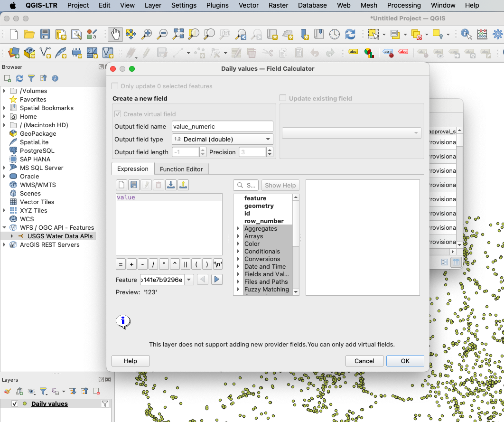Switch to the Function Editor tab

click(181, 169)
